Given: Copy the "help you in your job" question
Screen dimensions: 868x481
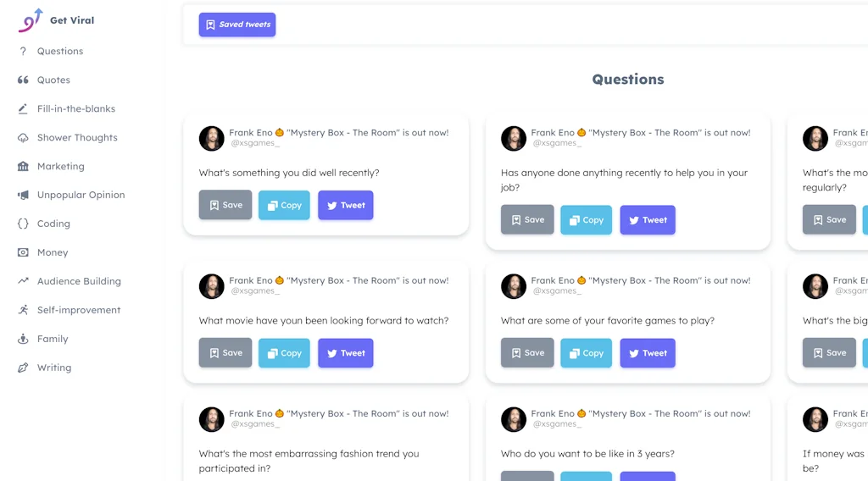Looking at the screenshot, I should (586, 220).
